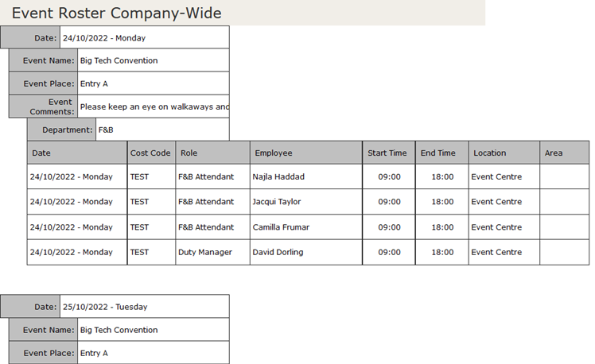Click the End Time column header
Viewport: 595px width, 364px height.
click(438, 153)
